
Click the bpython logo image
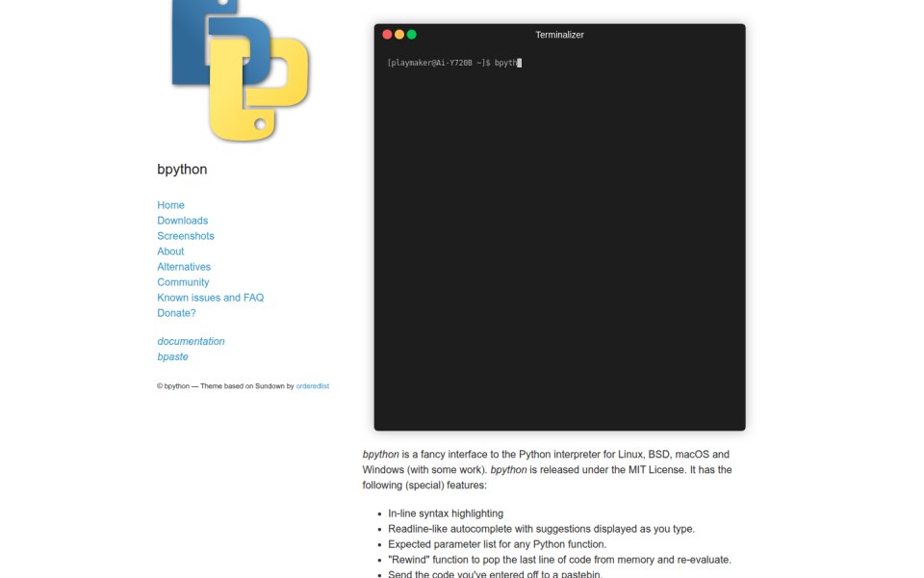pyautogui.click(x=241, y=70)
